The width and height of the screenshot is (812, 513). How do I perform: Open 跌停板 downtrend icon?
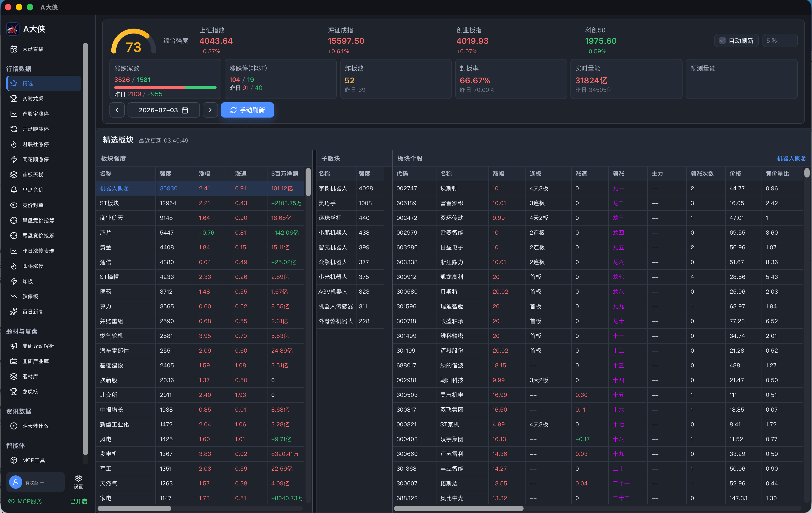click(14, 296)
